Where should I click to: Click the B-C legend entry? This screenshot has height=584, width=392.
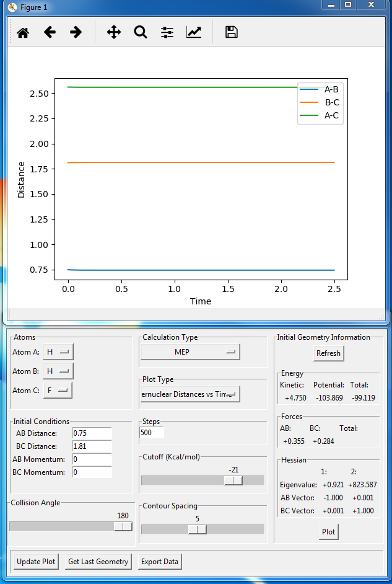coord(320,102)
